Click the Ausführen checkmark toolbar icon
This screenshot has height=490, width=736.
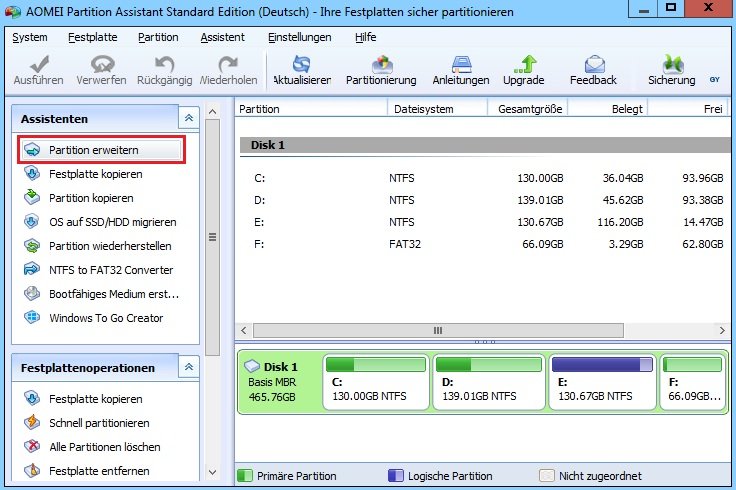pyautogui.click(x=39, y=64)
